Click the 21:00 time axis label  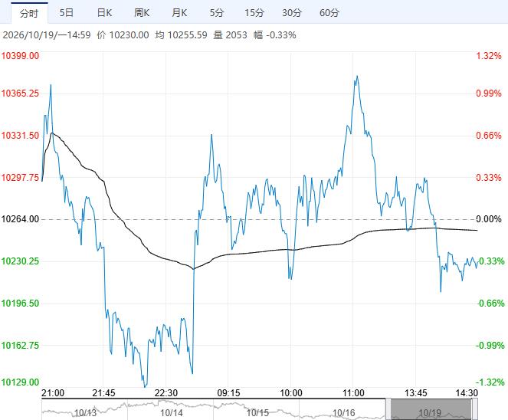(53, 393)
